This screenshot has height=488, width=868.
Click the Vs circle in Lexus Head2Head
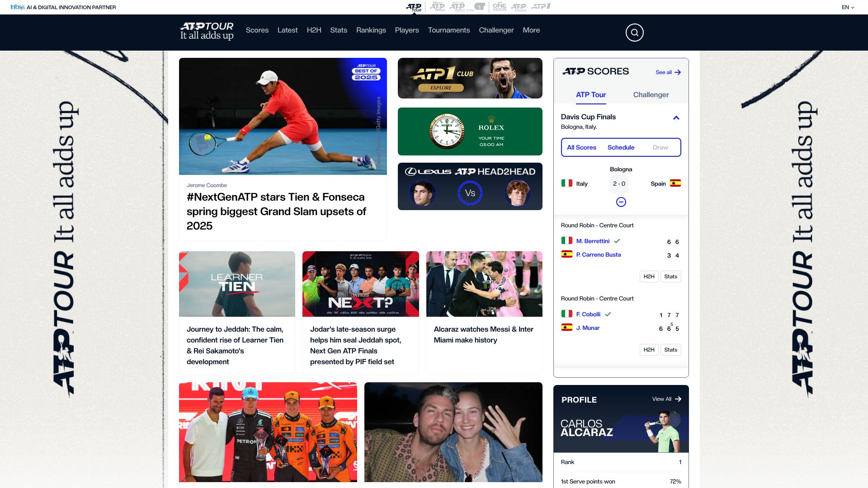click(x=470, y=193)
